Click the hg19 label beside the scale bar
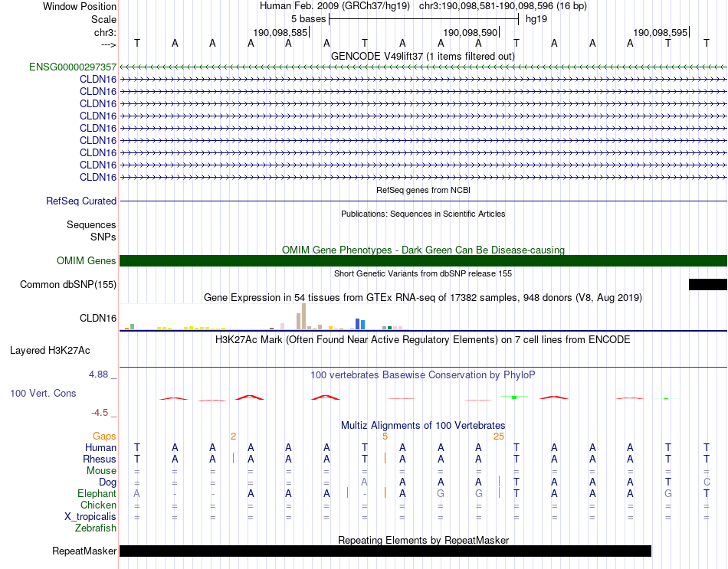The image size is (728, 569). [536, 19]
